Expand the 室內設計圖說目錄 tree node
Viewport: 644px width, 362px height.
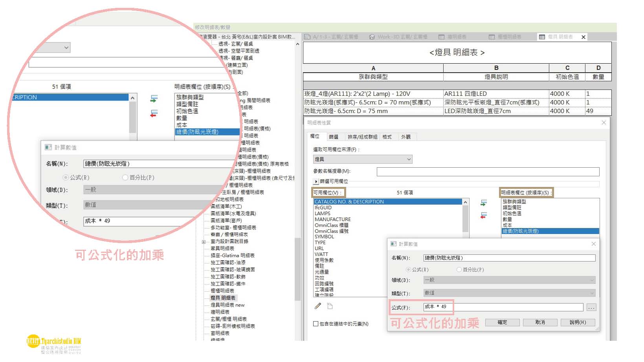point(204,242)
